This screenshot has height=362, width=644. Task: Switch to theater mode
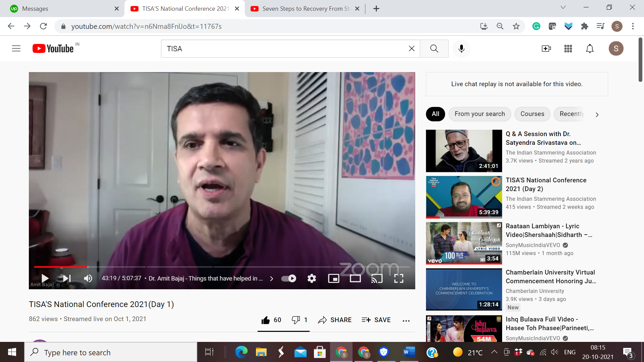click(x=355, y=278)
